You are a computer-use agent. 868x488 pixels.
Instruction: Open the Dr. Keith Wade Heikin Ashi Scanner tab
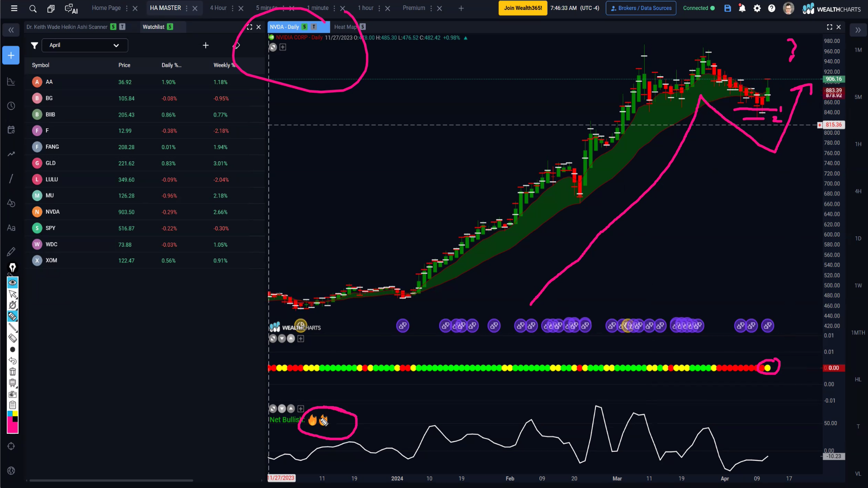point(67,27)
